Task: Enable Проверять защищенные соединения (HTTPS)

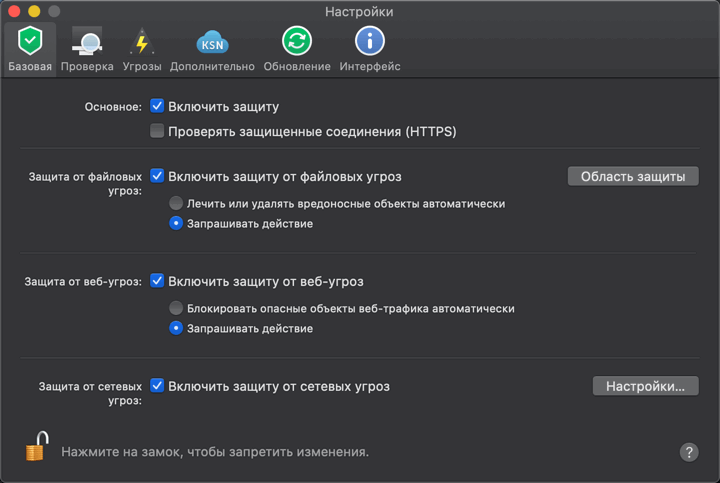Action: (157, 131)
